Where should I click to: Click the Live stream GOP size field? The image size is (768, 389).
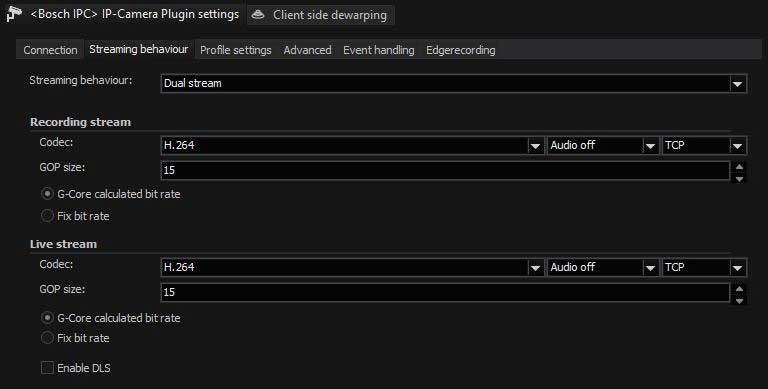pos(445,292)
